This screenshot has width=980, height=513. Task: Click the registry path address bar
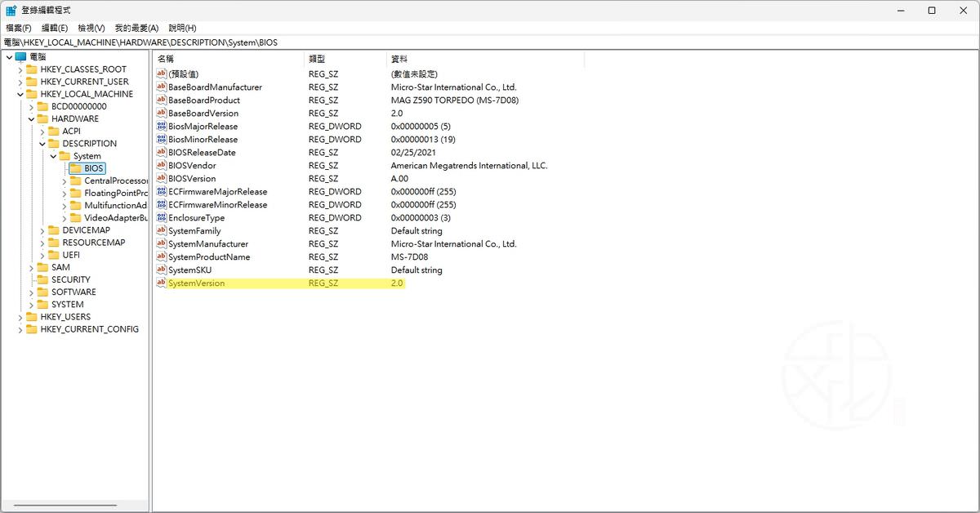tap(490, 42)
